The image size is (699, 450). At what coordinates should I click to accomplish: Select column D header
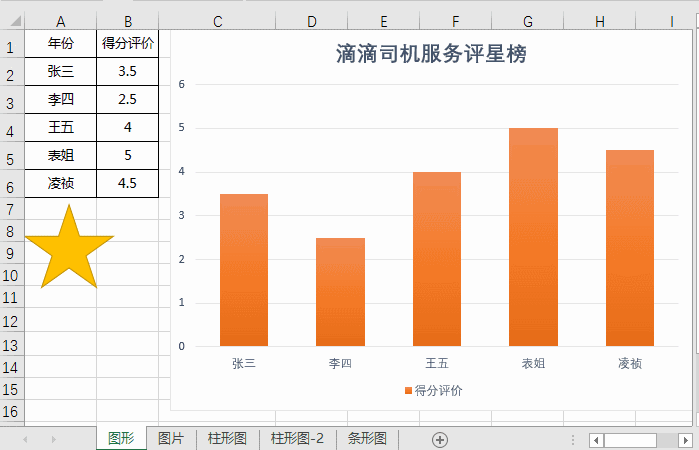(312, 21)
